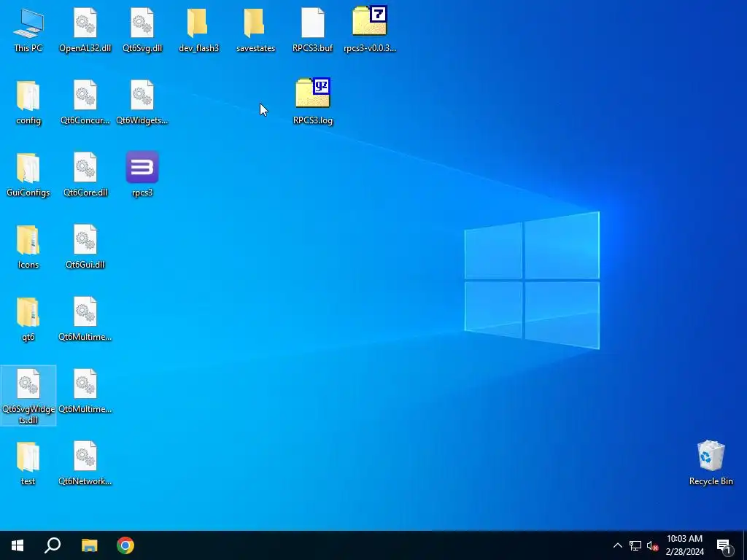The image size is (747, 560).
Task: Open File Explorer from the taskbar
Action: [x=89, y=545]
